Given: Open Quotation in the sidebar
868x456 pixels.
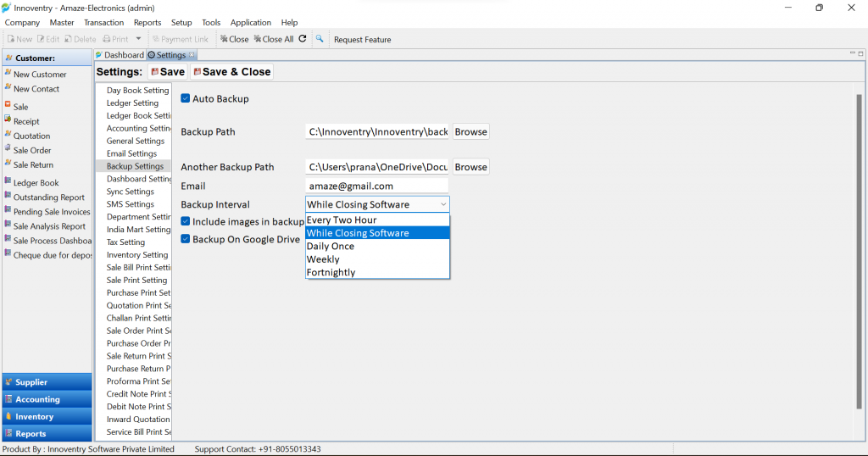Looking at the screenshot, I should 31,136.
